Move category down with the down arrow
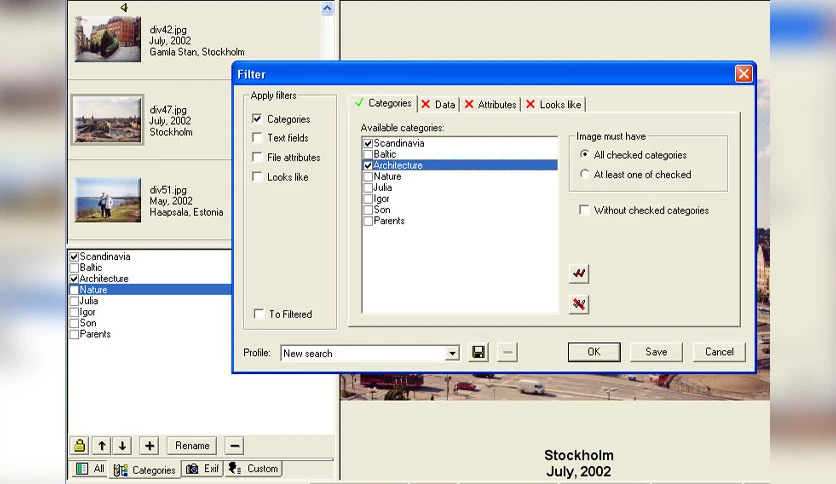Image resolution: width=836 pixels, height=484 pixels. click(x=122, y=446)
